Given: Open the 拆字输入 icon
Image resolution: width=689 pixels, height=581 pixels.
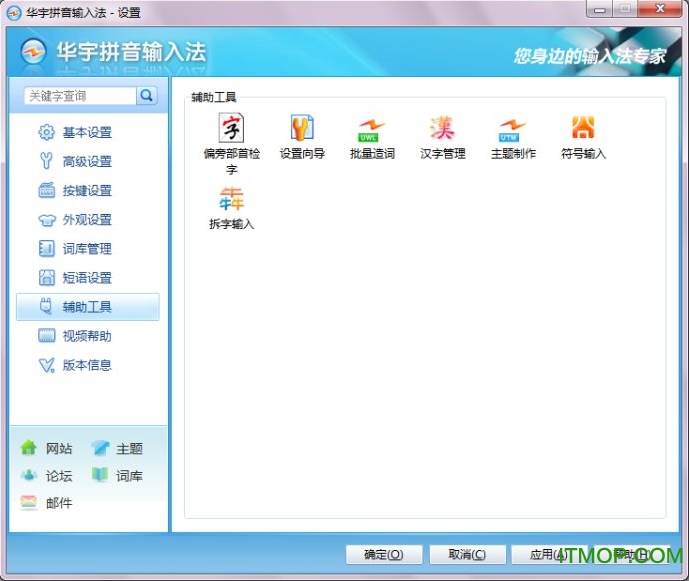Looking at the screenshot, I should (231, 199).
